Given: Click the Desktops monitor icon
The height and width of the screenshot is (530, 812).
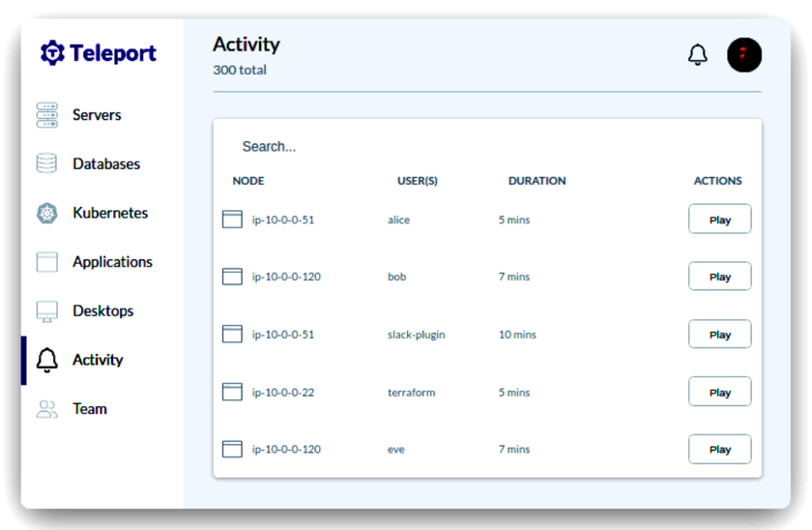Looking at the screenshot, I should (x=46, y=311).
